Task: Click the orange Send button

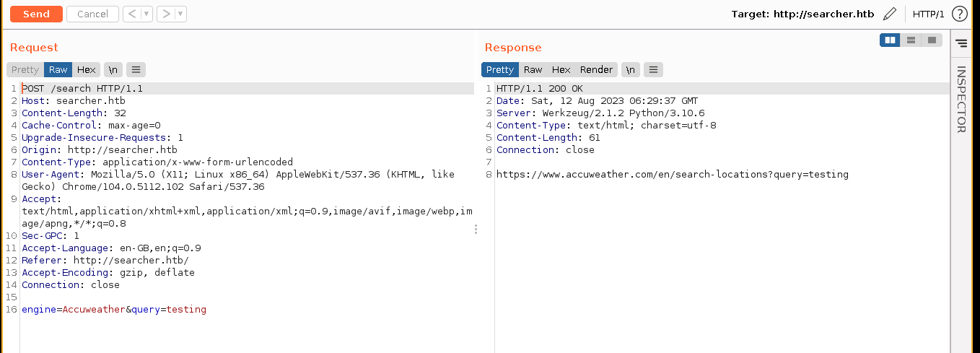Action: [36, 14]
